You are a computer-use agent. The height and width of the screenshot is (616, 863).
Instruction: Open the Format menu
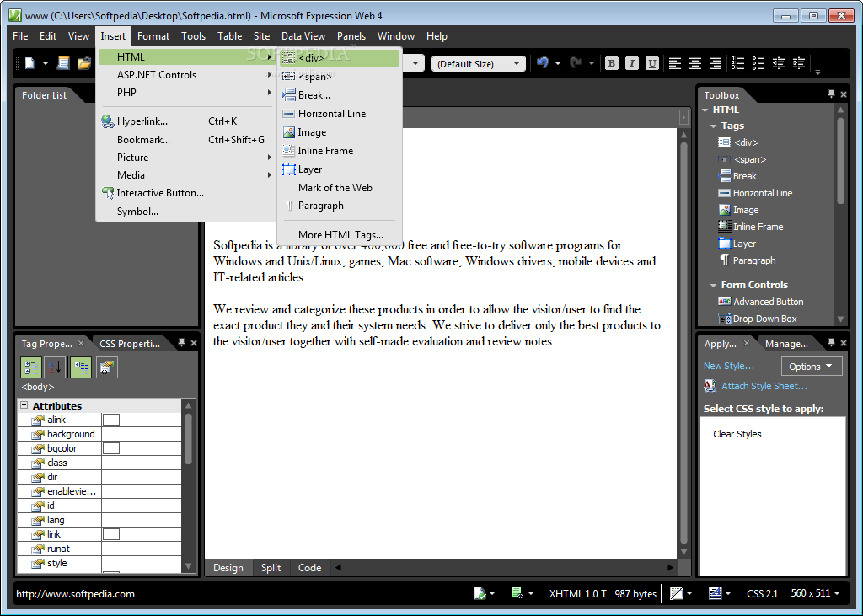[x=153, y=35]
